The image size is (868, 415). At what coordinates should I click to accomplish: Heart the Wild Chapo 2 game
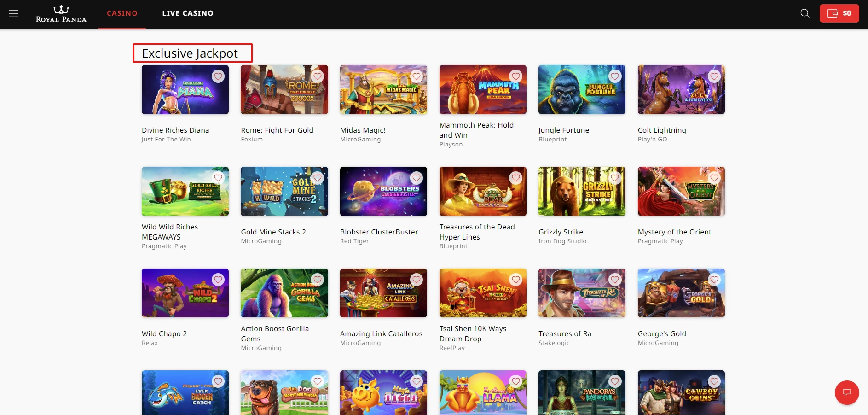218,280
